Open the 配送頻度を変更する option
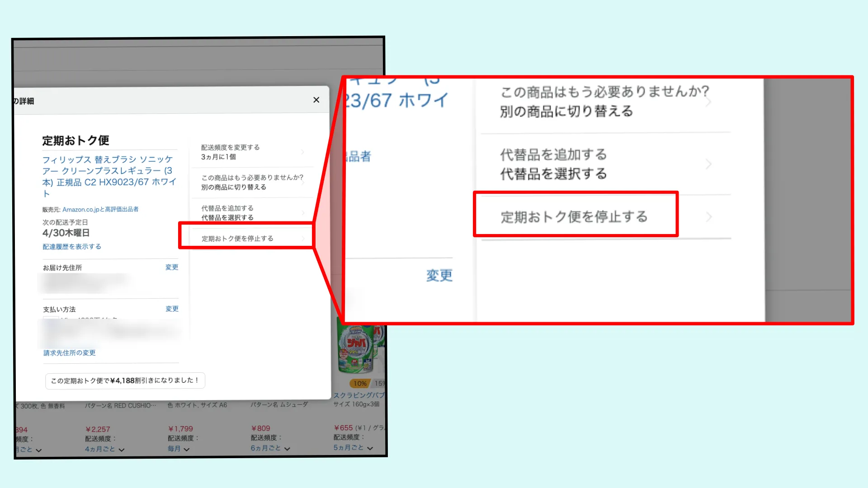The width and height of the screenshot is (868, 488). [x=230, y=147]
